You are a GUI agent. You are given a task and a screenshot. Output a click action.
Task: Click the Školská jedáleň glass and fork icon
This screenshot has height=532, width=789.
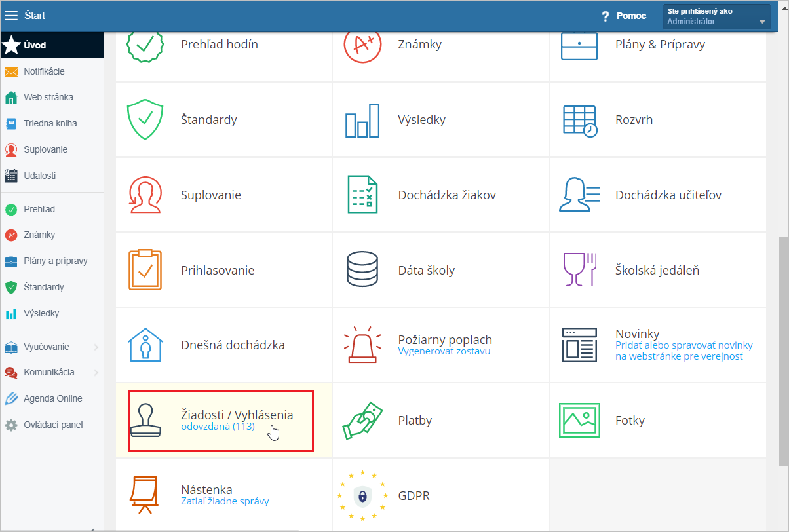coord(580,270)
